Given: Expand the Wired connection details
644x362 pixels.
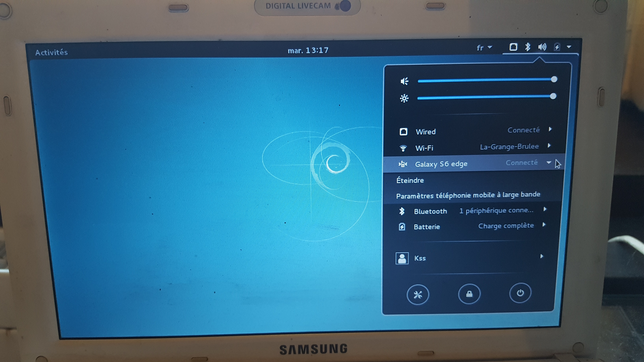Looking at the screenshot, I should (551, 130).
